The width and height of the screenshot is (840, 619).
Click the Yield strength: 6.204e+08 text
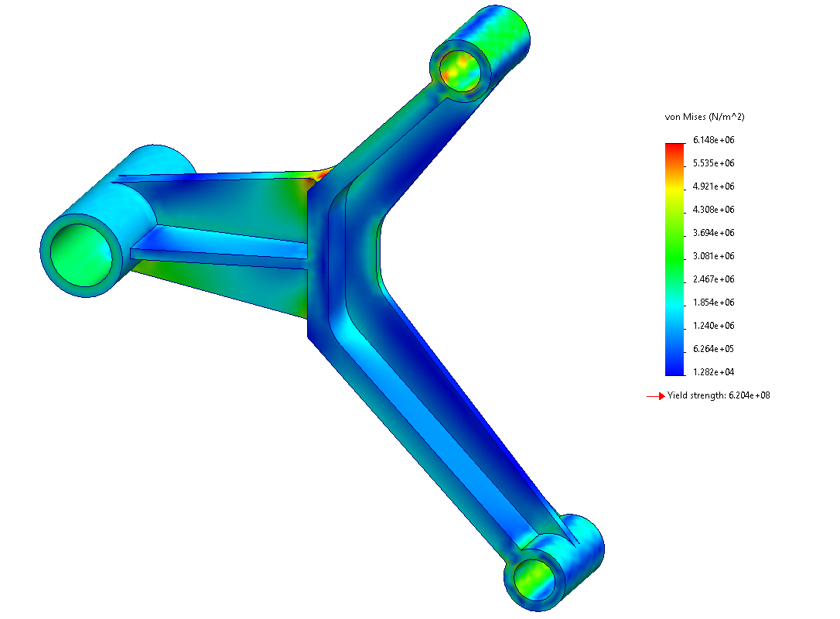719,396
